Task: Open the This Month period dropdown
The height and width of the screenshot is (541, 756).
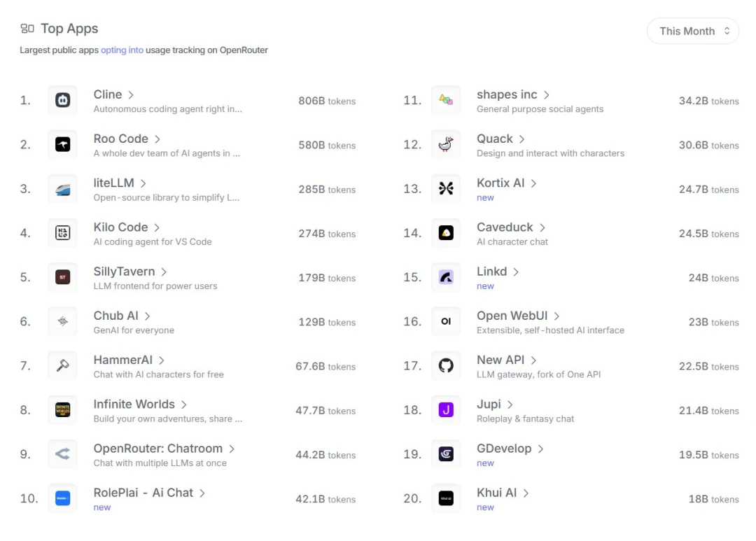Action: click(x=692, y=31)
